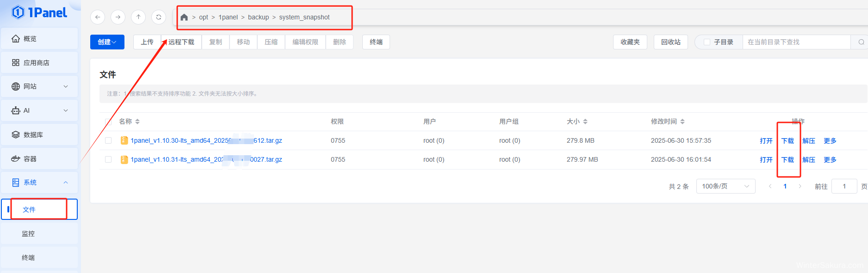Check the 1panel_v1.10.30 file row

pos(108,140)
